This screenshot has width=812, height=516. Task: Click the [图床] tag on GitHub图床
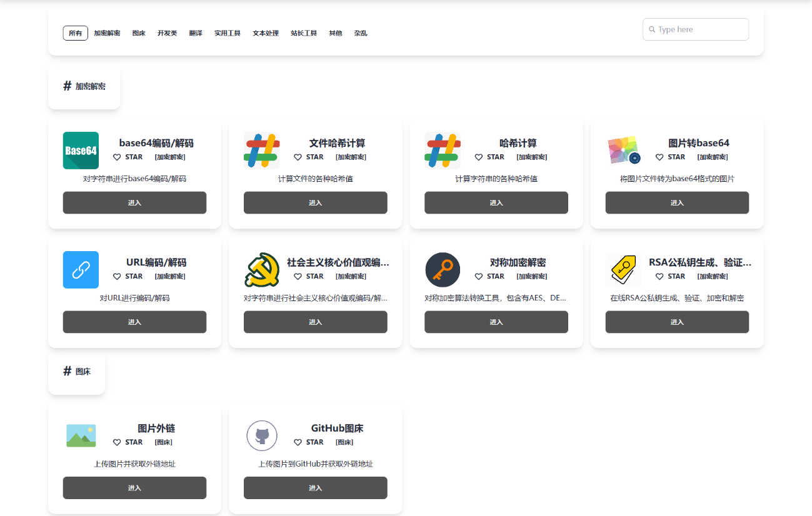[344, 442]
